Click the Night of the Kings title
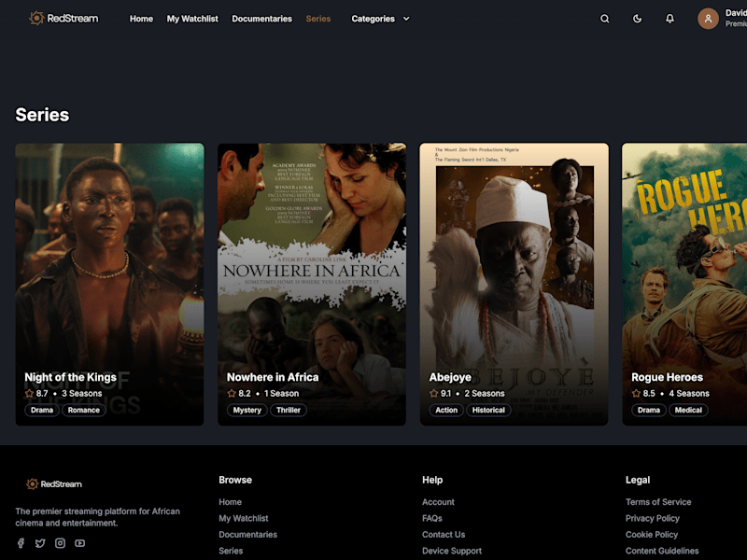747x560 pixels. coord(71,377)
